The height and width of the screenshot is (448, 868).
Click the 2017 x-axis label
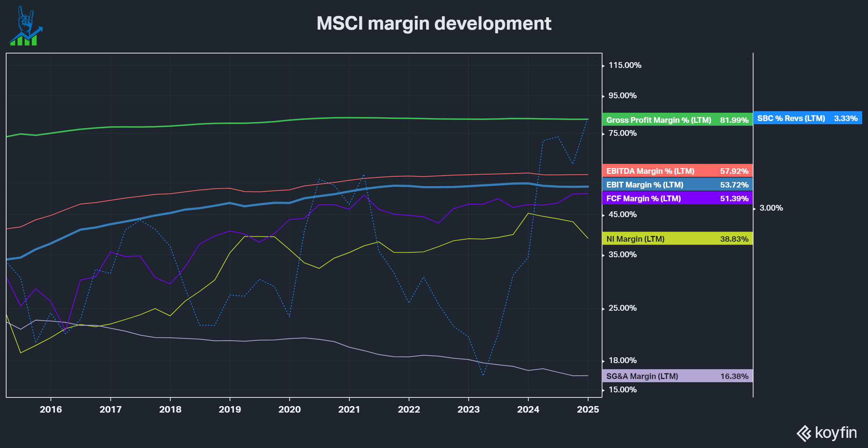coord(110,409)
